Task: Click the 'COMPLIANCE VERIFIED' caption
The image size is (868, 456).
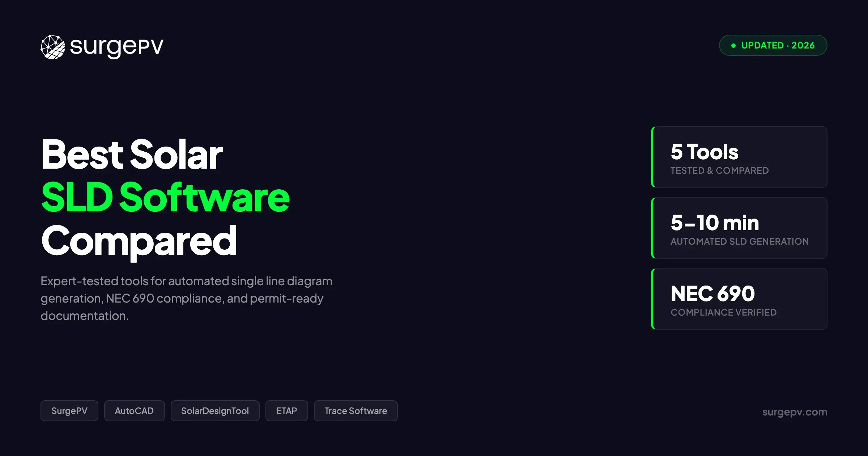Action: pyautogui.click(x=723, y=312)
